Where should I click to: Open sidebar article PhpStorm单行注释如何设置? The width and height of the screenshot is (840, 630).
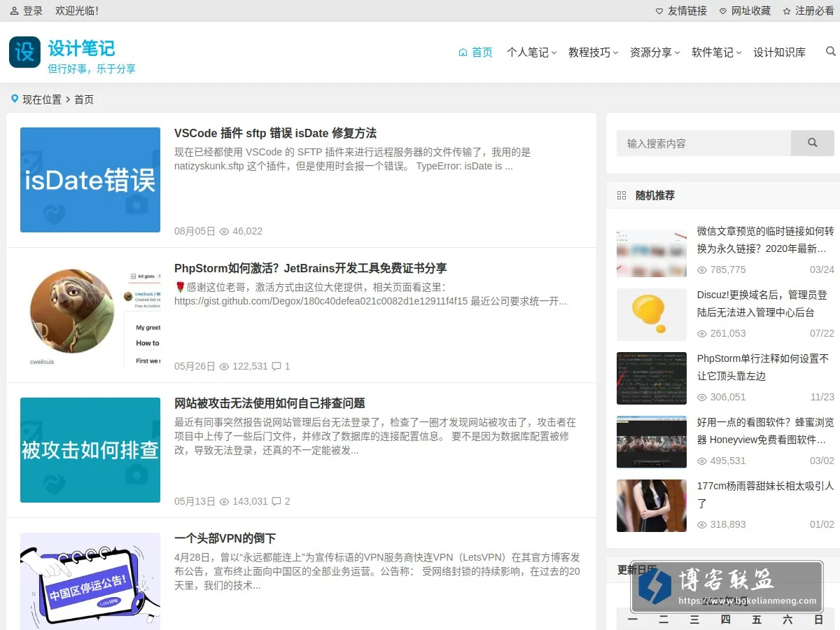[x=763, y=367]
